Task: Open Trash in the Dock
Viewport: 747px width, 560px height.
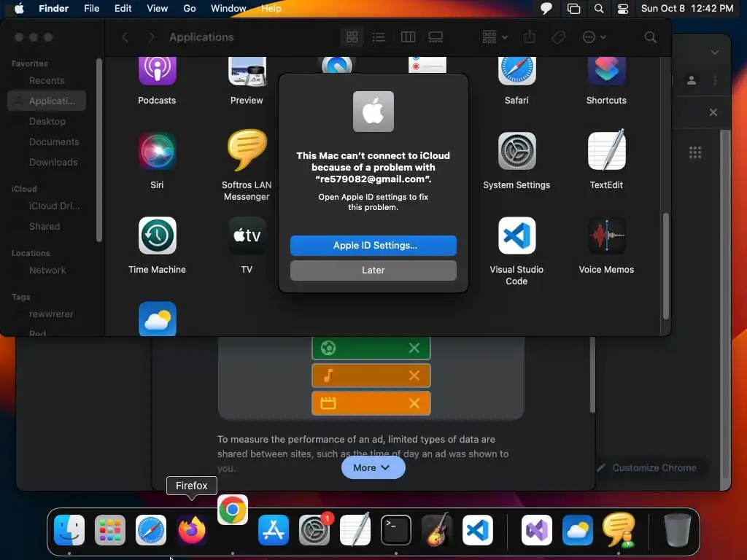Action: tap(678, 530)
